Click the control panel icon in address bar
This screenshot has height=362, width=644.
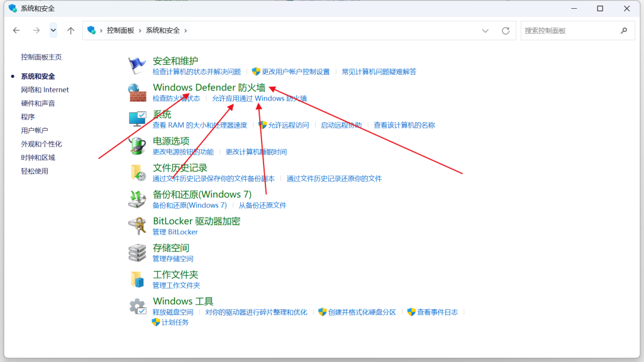point(91,30)
